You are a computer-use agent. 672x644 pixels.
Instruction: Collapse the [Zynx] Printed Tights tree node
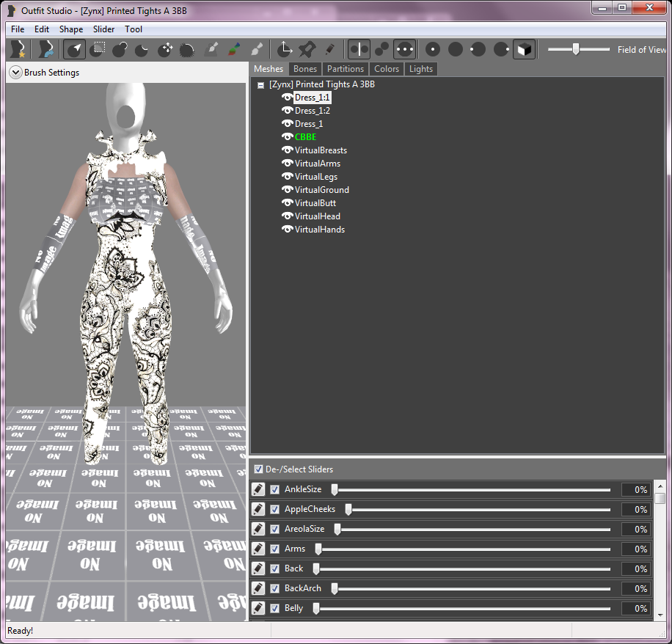pos(260,85)
